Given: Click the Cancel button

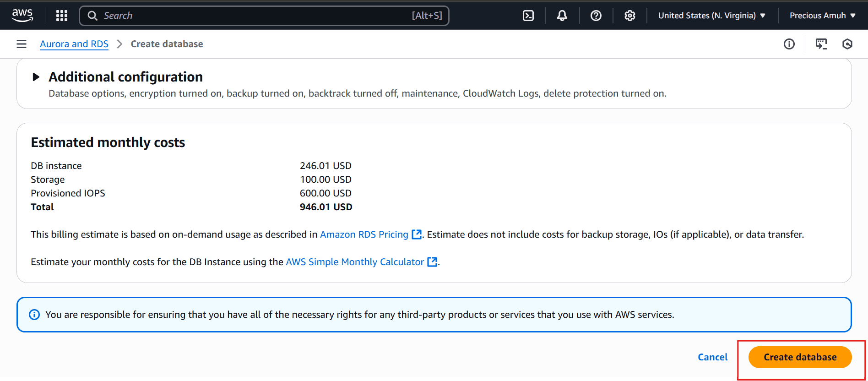Looking at the screenshot, I should [x=713, y=357].
